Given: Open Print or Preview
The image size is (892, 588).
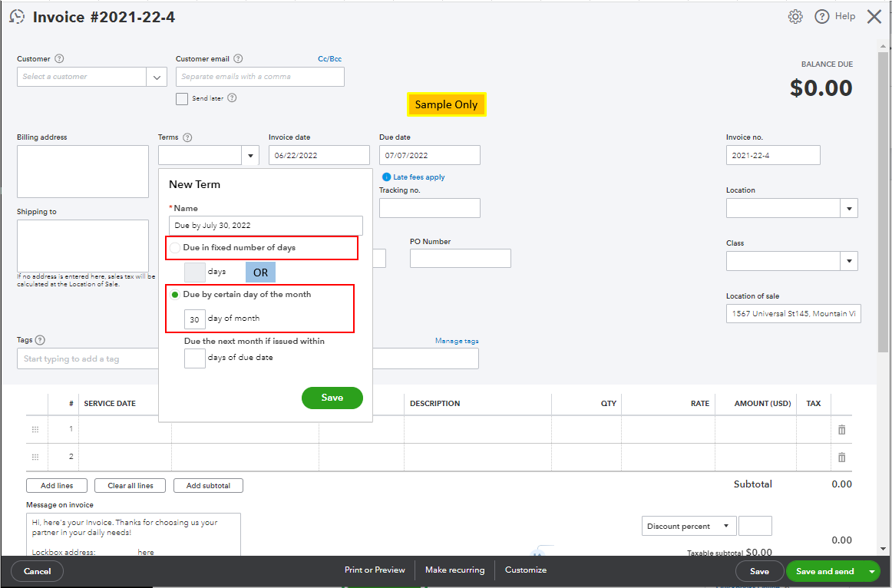Looking at the screenshot, I should click(x=375, y=570).
